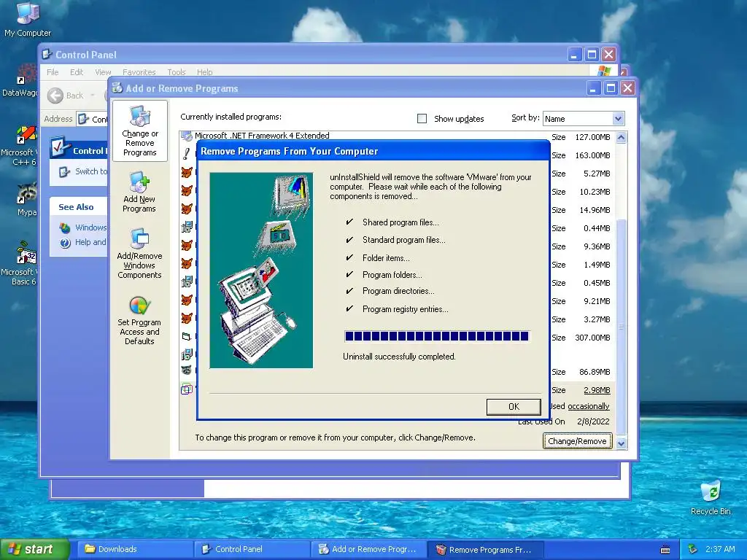Switch to Downloads taskbar button
Screen dimensions: 747x560
pyautogui.click(x=135, y=549)
